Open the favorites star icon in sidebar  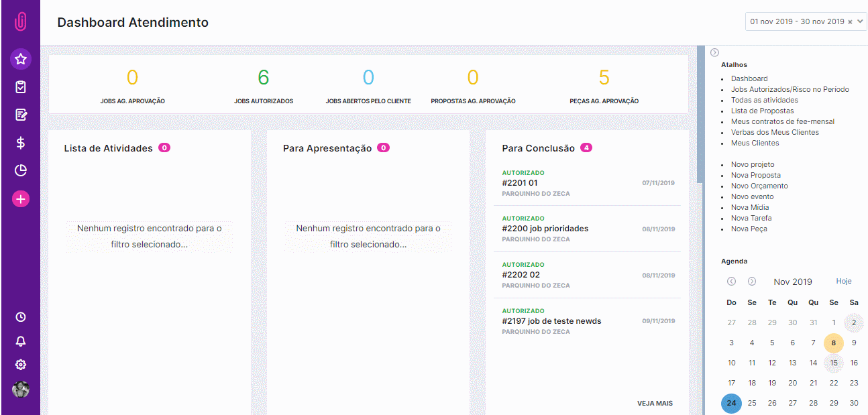(x=20, y=59)
